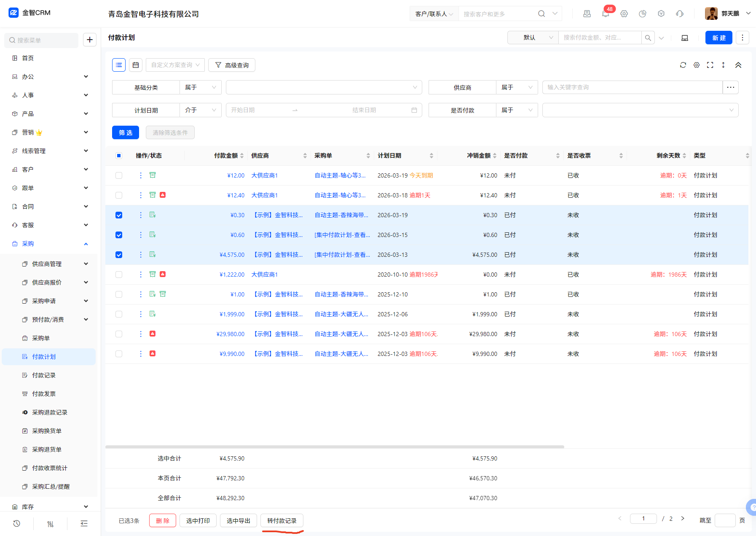
Task: Collapse filter panel with double-chevron icon
Action: (738, 65)
